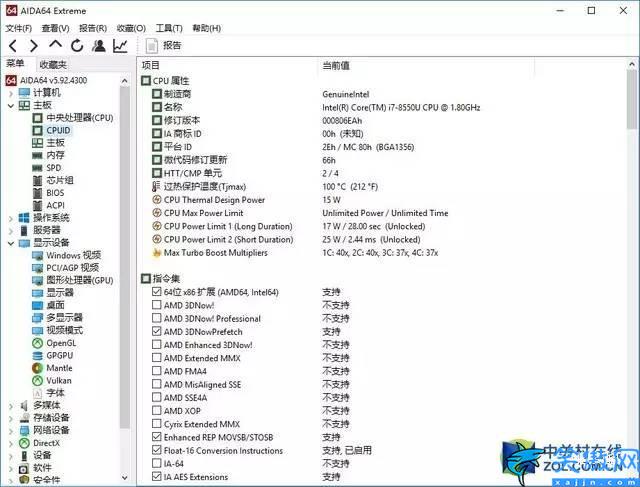Expand the 多媒体 tree node
The width and height of the screenshot is (640, 487).
pyautogui.click(x=11, y=406)
